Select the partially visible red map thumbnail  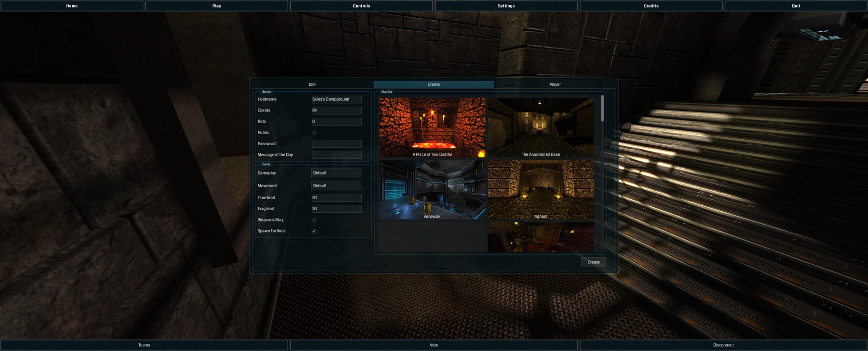541,237
